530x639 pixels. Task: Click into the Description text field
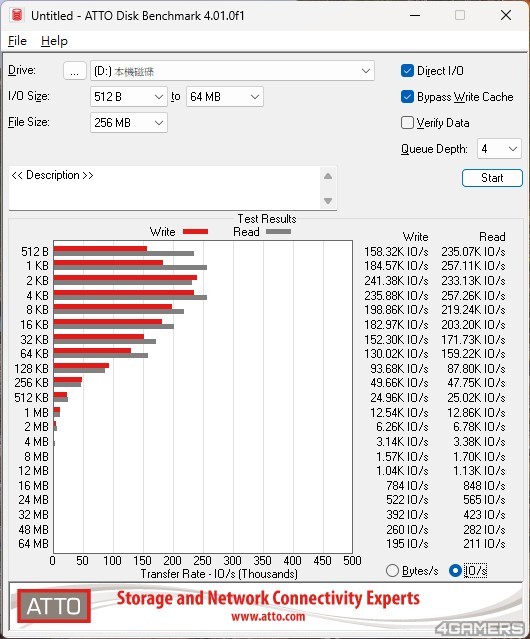tap(165, 188)
